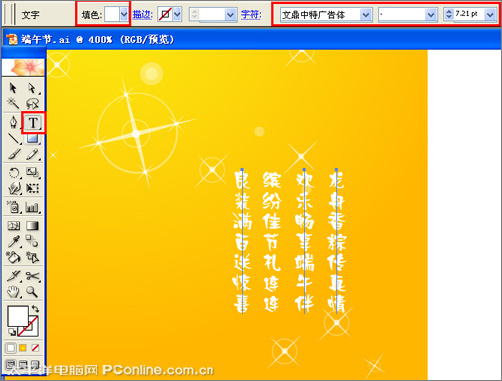The image size is (502, 381).
Task: Click the stroke weight stepper arrows
Action: coord(194,14)
